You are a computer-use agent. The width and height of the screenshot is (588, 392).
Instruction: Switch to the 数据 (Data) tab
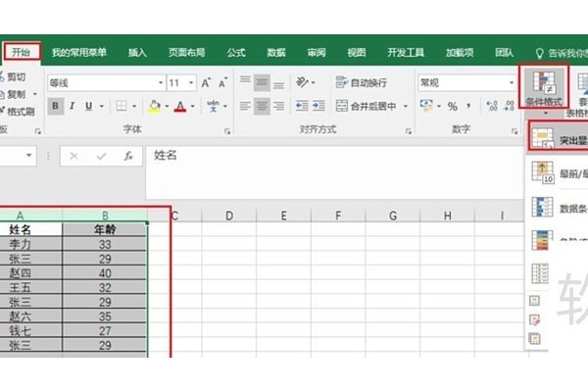tap(276, 53)
